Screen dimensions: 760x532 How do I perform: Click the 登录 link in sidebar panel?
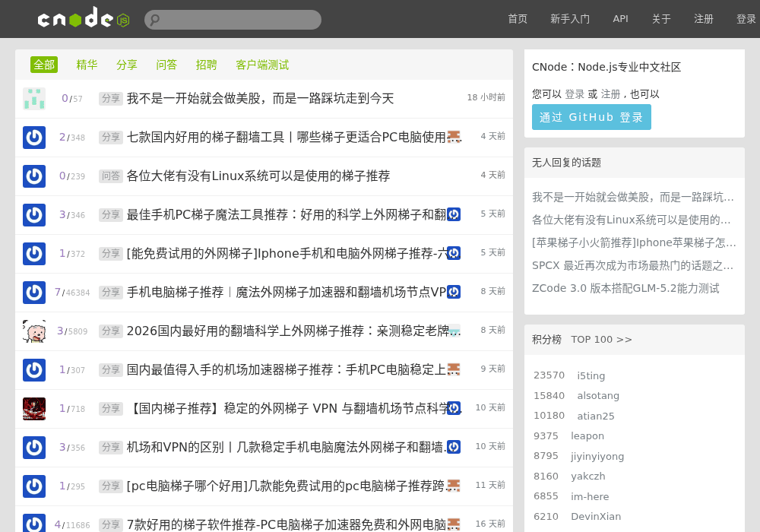[575, 94]
